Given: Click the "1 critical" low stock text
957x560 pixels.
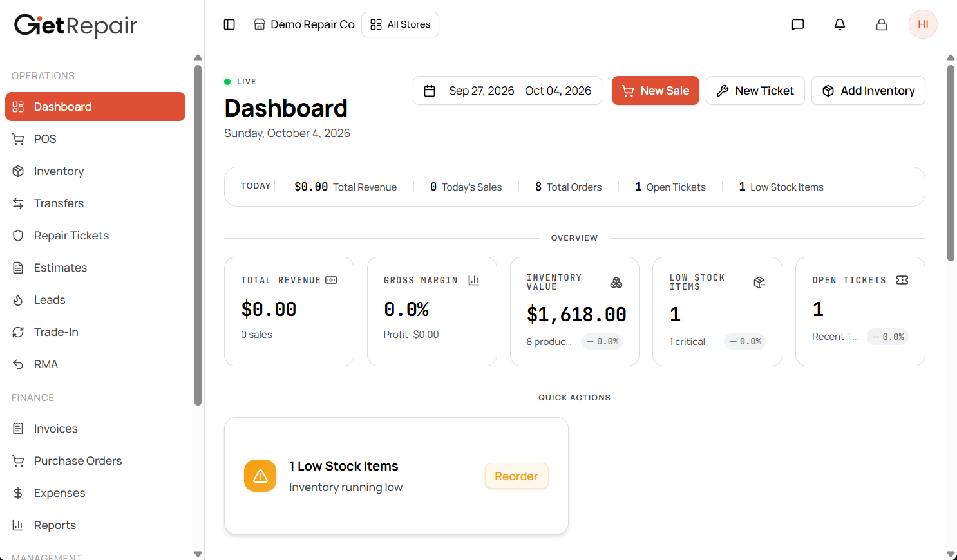Looking at the screenshot, I should coord(687,342).
